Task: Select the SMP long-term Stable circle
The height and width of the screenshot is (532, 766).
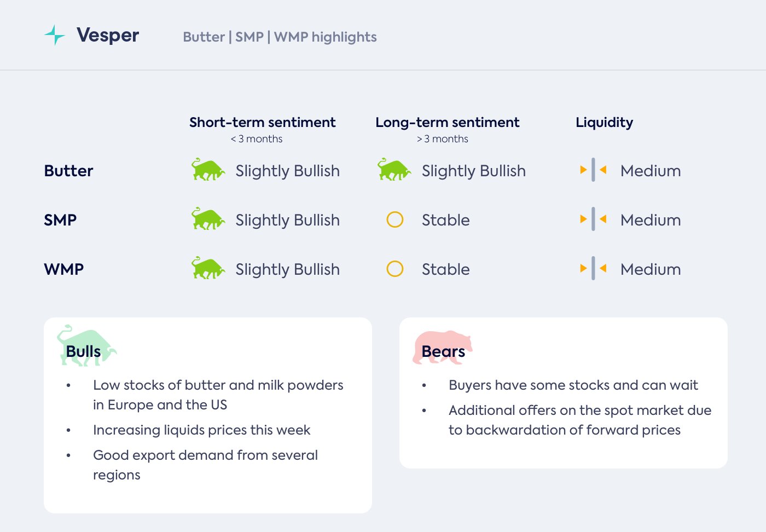Action: coord(394,219)
